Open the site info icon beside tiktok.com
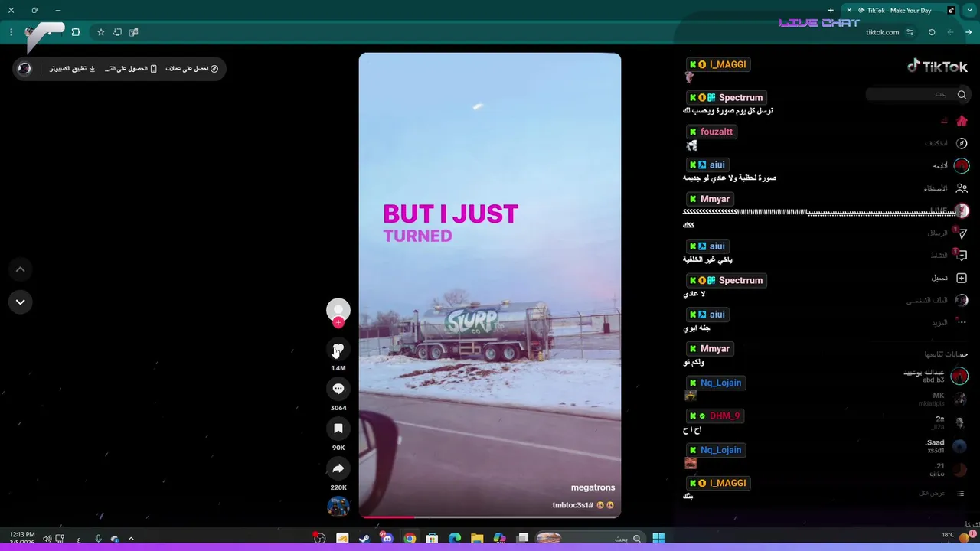The width and height of the screenshot is (980, 551). pyautogui.click(x=910, y=32)
